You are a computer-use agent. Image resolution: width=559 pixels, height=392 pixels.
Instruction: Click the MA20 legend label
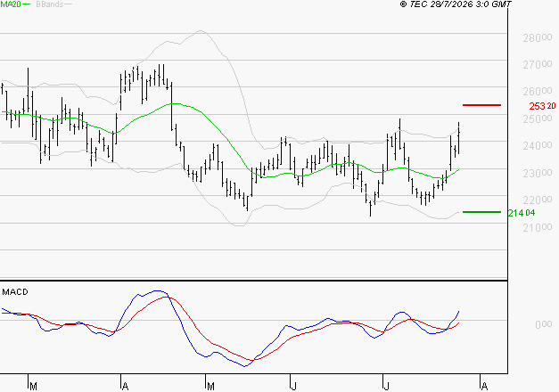pos(11,4)
